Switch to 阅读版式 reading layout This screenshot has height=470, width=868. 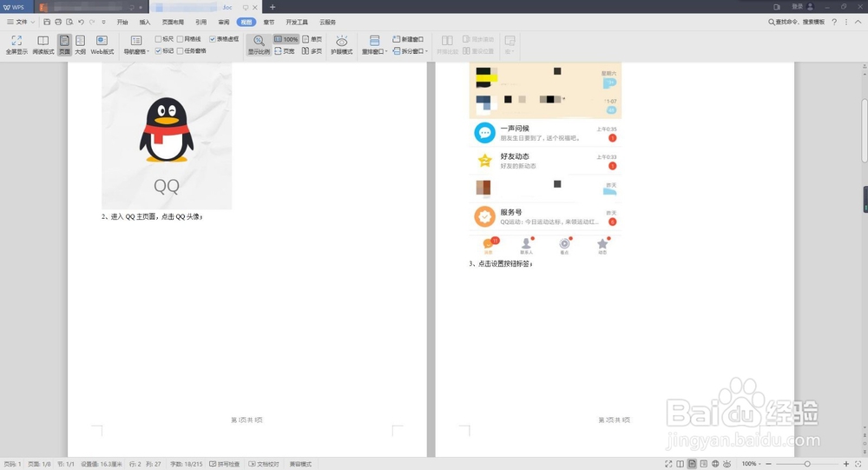[x=43, y=44]
